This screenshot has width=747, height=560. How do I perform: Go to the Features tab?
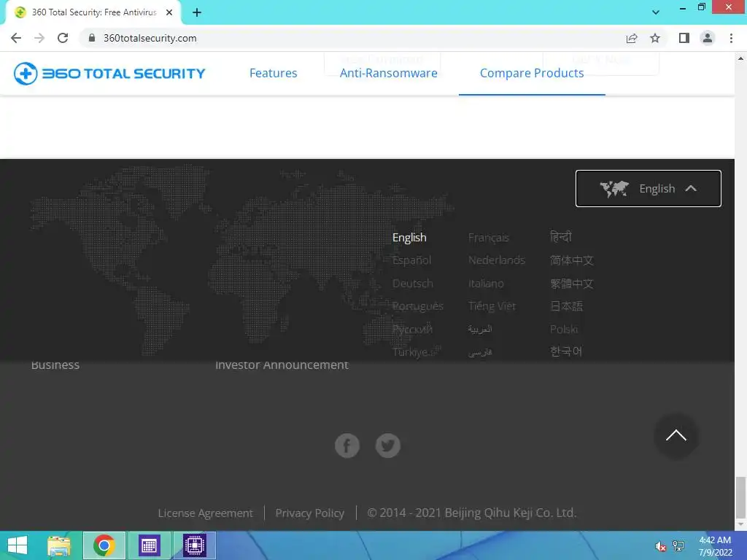[x=273, y=74]
